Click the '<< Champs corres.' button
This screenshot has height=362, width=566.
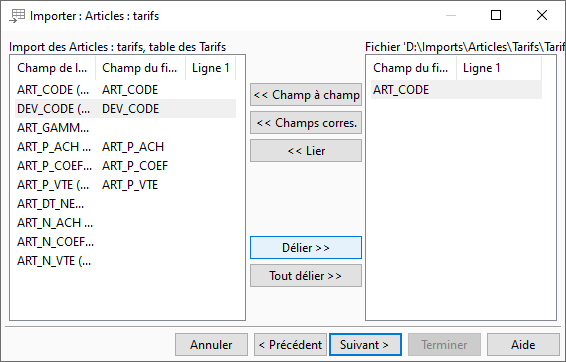306,123
